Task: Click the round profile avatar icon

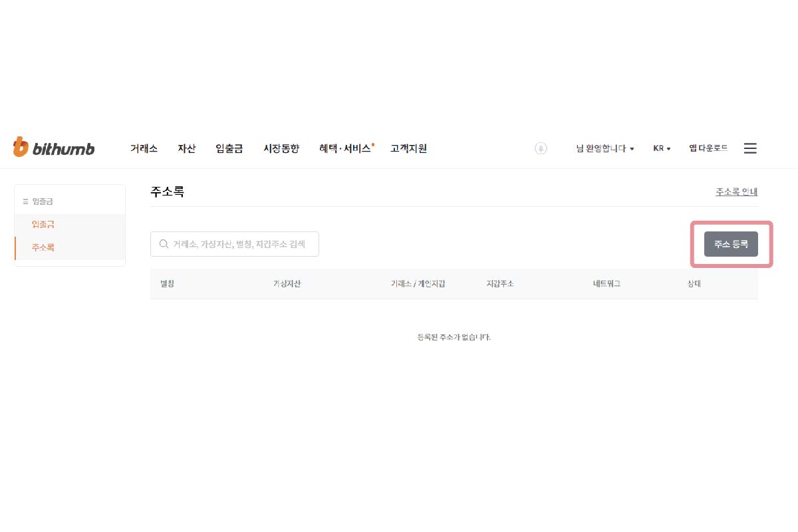Action: click(x=541, y=148)
